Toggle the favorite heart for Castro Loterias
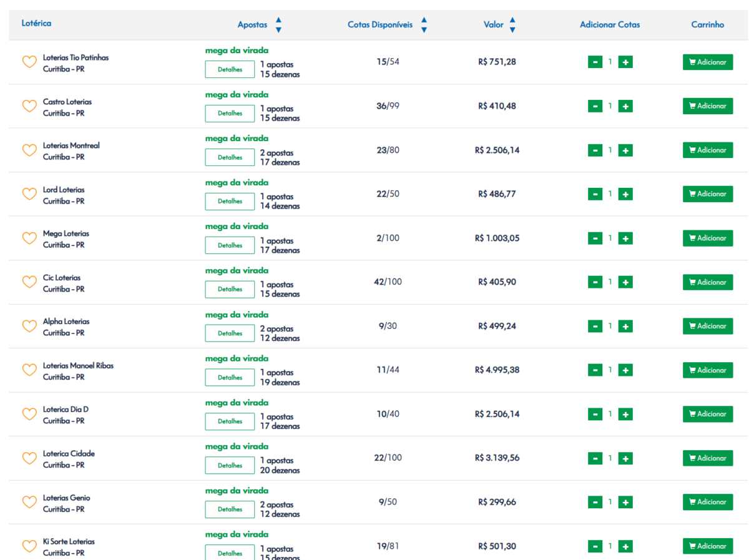Image resolution: width=749 pixels, height=560 pixels. [29, 106]
